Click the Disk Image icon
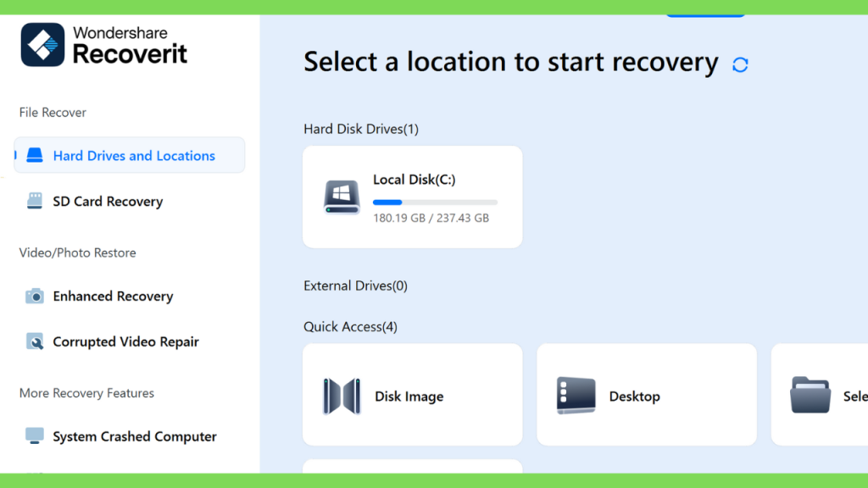 tap(342, 396)
